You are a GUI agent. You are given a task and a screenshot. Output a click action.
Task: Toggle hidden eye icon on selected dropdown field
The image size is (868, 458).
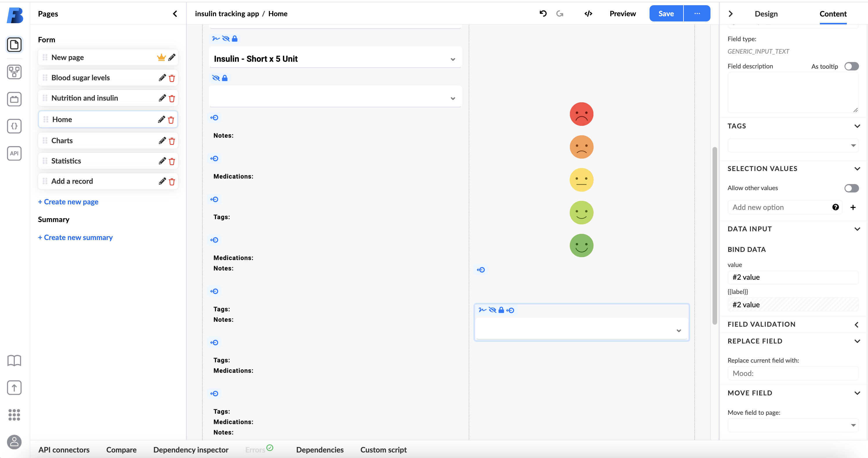tap(492, 310)
